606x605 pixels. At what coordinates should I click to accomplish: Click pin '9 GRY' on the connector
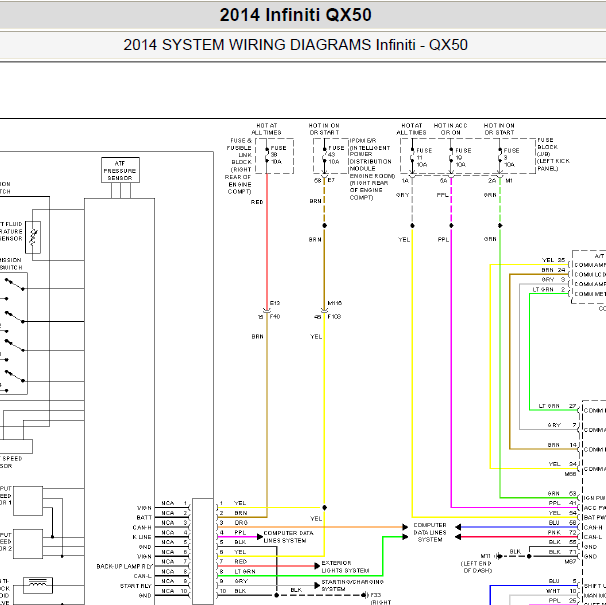pos(233,581)
